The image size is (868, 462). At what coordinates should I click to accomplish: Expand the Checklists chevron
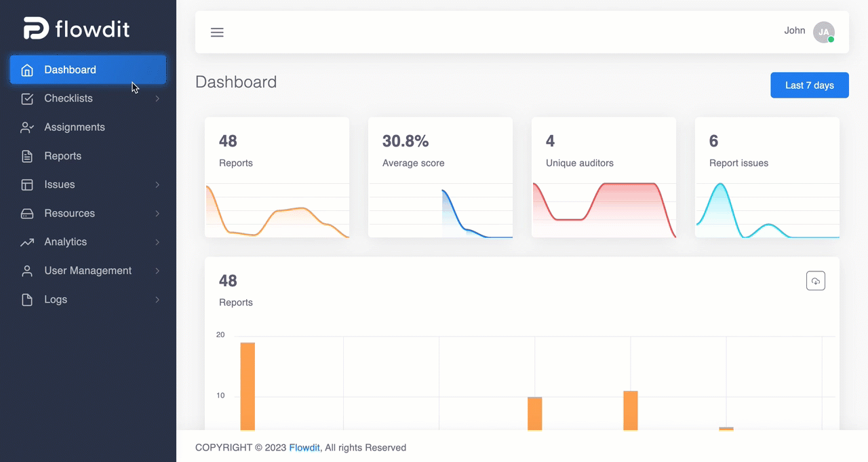(x=157, y=98)
